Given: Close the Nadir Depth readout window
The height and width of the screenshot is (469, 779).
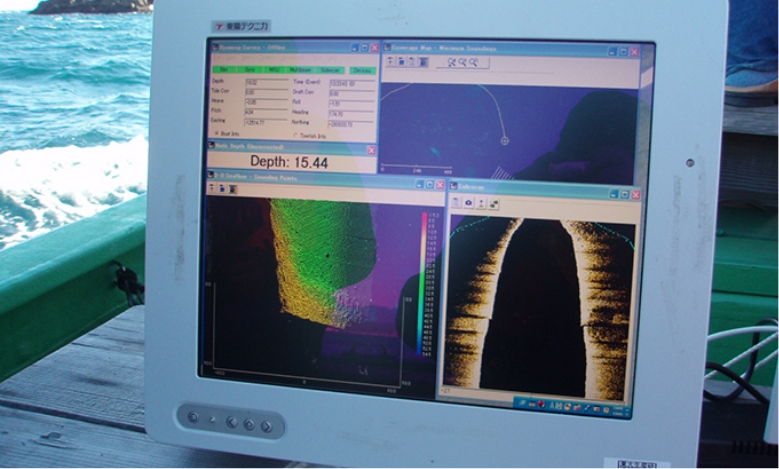Looking at the screenshot, I should pyautogui.click(x=371, y=151).
